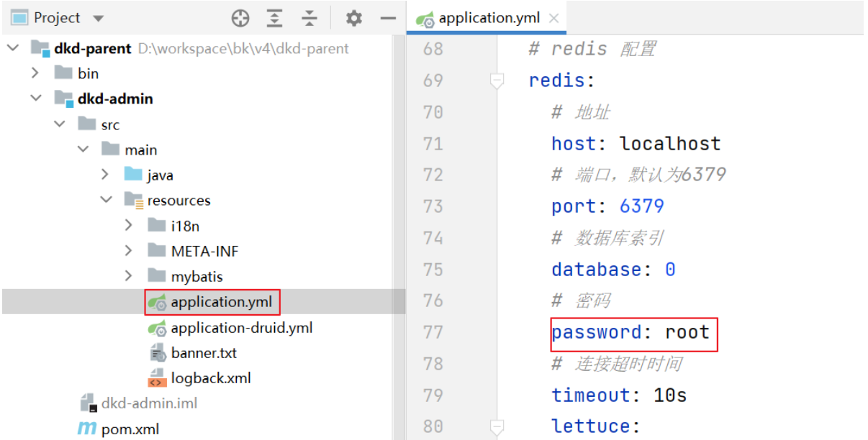Click the text file icon of banner.txt
The image size is (868, 440).
pos(157,353)
